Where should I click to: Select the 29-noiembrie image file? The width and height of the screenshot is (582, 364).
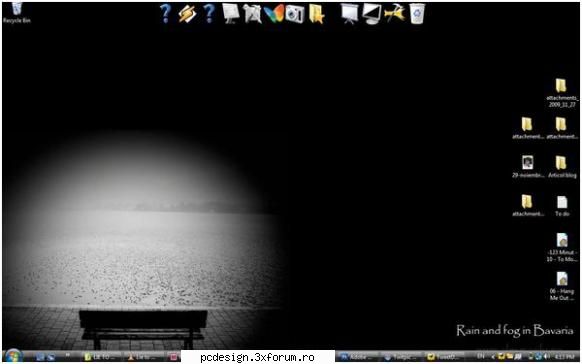point(527,167)
